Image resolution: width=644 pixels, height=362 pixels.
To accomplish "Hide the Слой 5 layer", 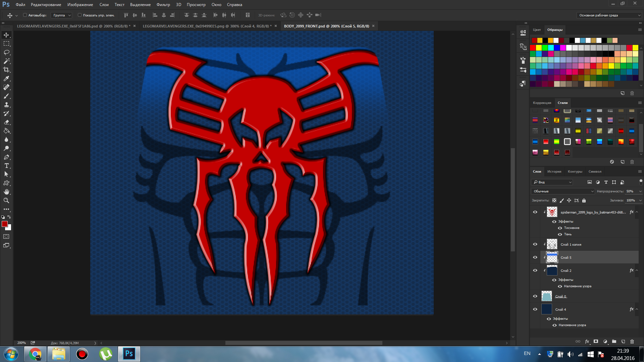I will click(x=535, y=257).
